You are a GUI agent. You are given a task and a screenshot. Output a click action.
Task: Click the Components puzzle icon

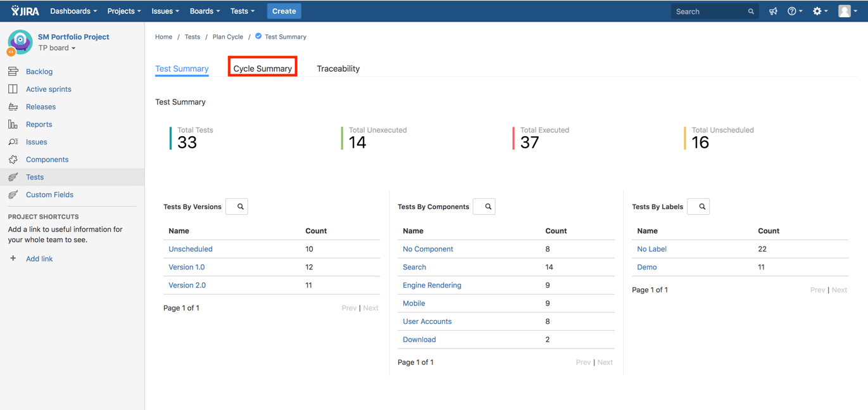[x=13, y=160]
